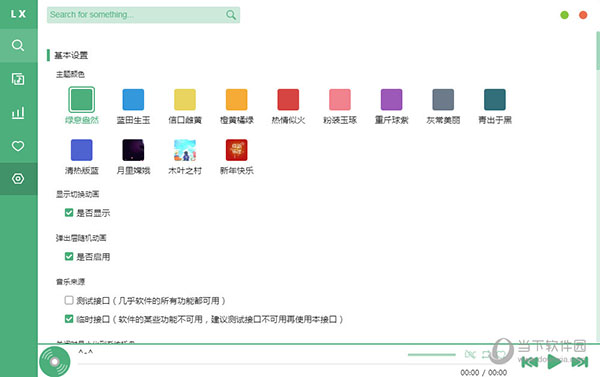This screenshot has width=600, height=377.
Task: Toggle the 是否启用 checkbox
Action: point(69,256)
